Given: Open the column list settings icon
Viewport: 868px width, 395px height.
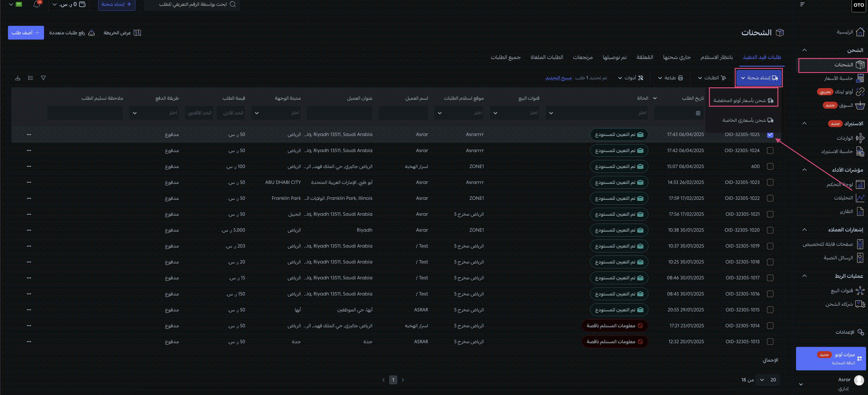Looking at the screenshot, I should click(x=31, y=78).
